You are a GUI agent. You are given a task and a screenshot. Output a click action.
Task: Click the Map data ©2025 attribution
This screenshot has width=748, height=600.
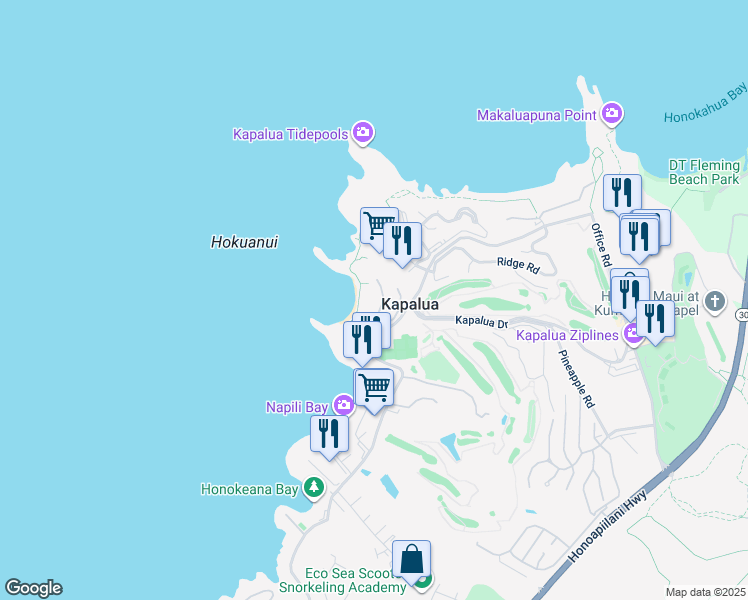click(x=706, y=592)
